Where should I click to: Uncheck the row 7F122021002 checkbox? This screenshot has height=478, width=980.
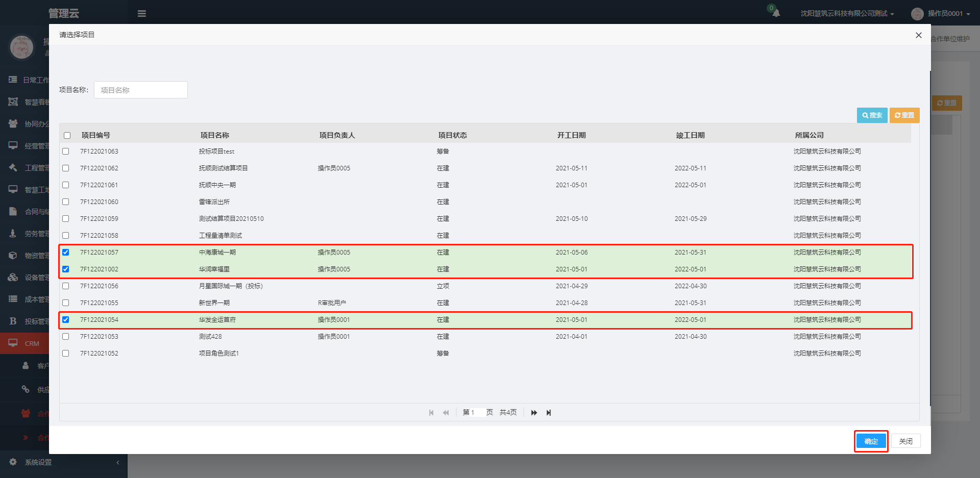(x=65, y=269)
